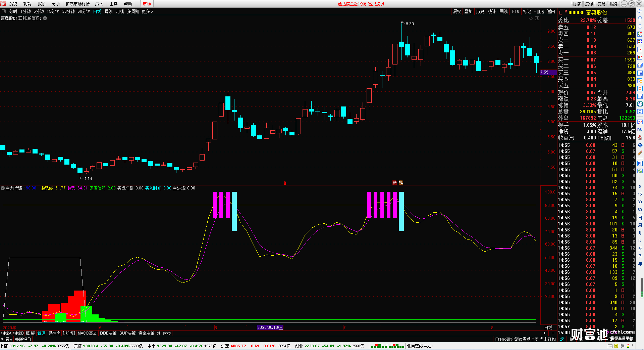Click the 画线 drawing button
The image size is (644, 350).
(503, 11)
